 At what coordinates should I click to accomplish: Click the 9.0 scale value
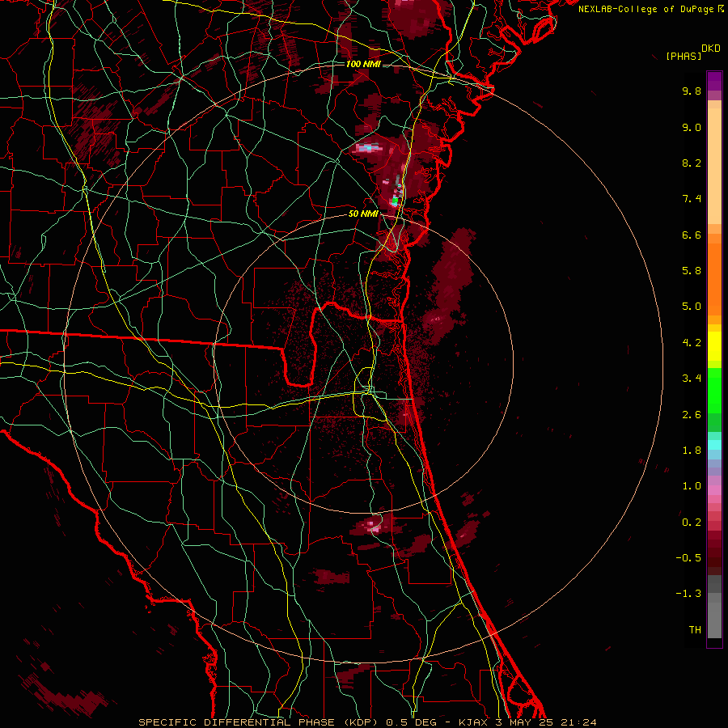point(692,127)
